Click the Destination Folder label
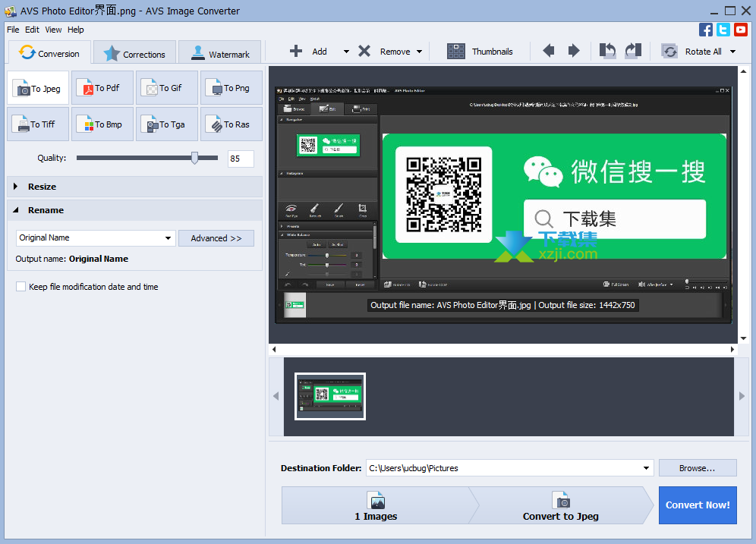 click(321, 468)
